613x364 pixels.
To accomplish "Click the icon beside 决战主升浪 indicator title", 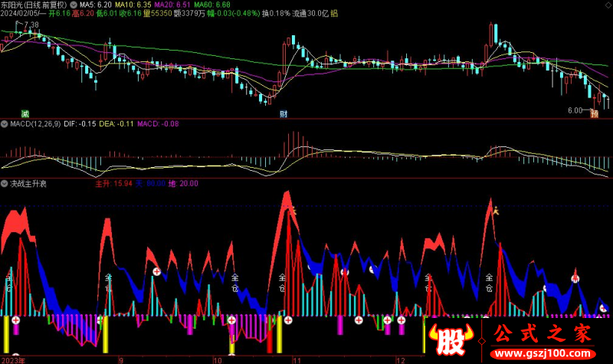I will [x=5, y=184].
